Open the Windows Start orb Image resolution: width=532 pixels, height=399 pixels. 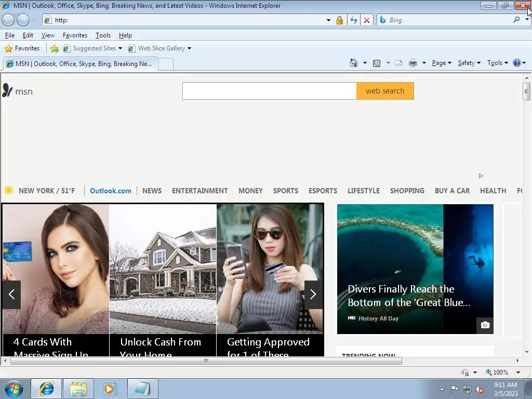(14, 389)
